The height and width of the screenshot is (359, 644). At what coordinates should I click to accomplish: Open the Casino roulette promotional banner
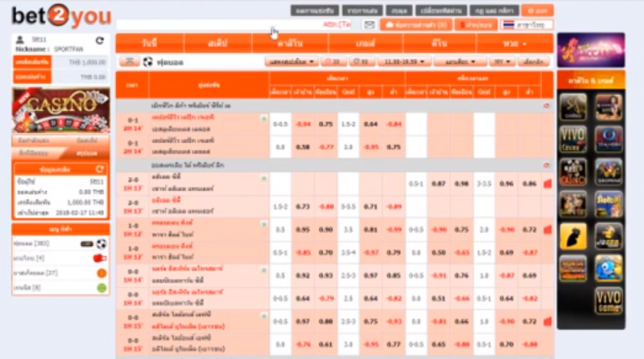click(x=61, y=109)
